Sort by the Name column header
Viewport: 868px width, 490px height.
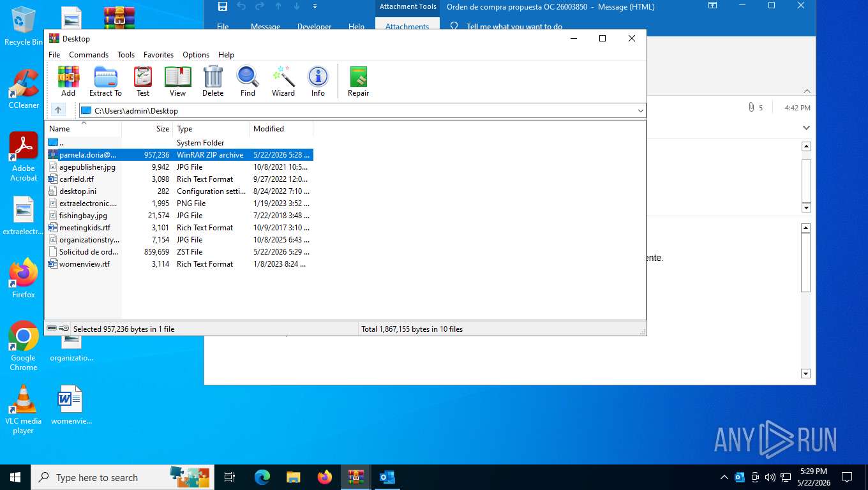pyautogui.click(x=83, y=129)
